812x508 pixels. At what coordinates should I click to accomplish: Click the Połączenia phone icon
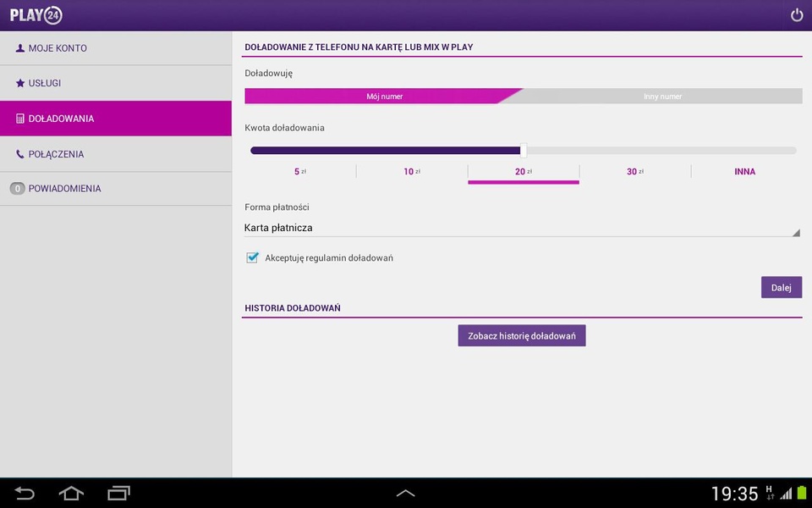[x=20, y=154]
